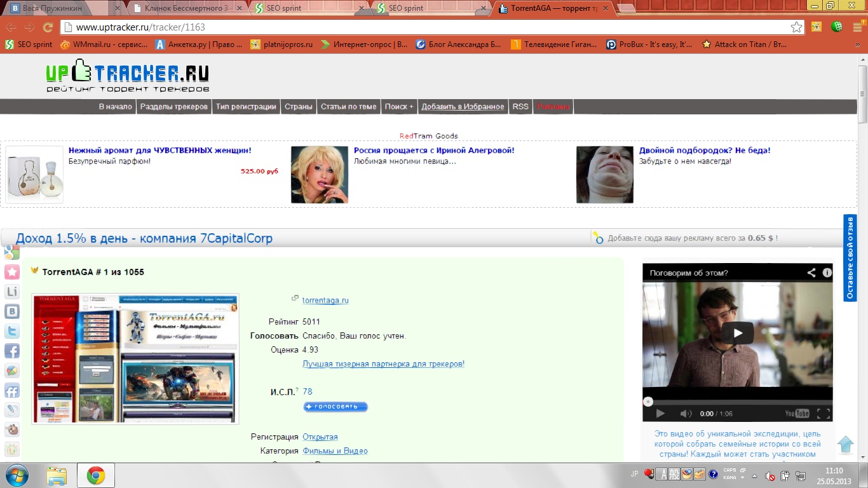Share via Google Buzz sidebar icon
The height and width of the screenshot is (488, 868).
click(11, 370)
